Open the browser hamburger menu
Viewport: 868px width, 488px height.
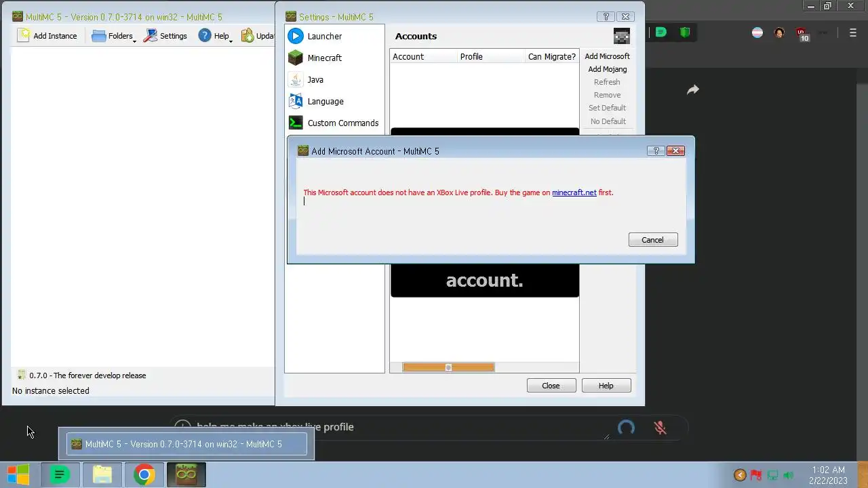[x=853, y=33]
